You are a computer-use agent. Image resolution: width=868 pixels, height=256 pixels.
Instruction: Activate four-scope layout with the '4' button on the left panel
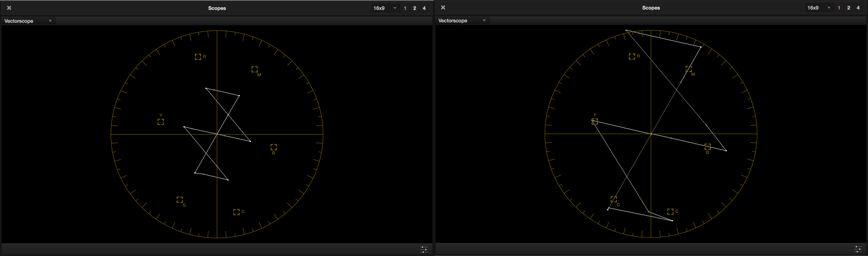tap(424, 8)
